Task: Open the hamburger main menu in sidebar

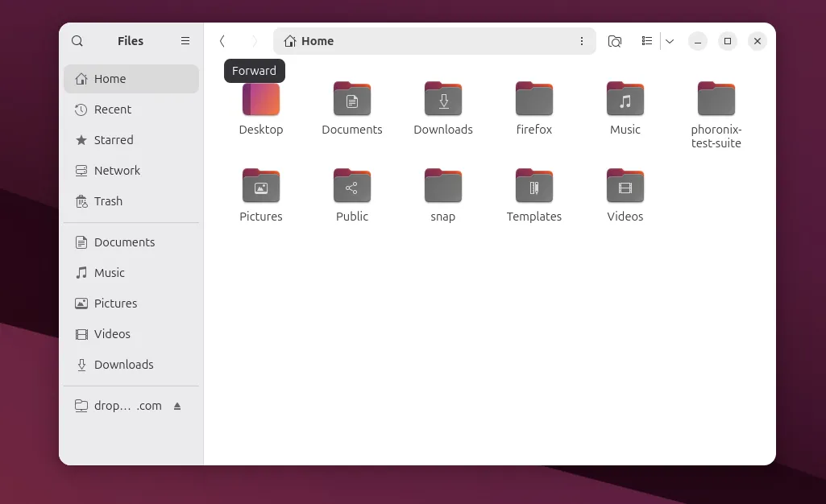Action: (x=185, y=41)
